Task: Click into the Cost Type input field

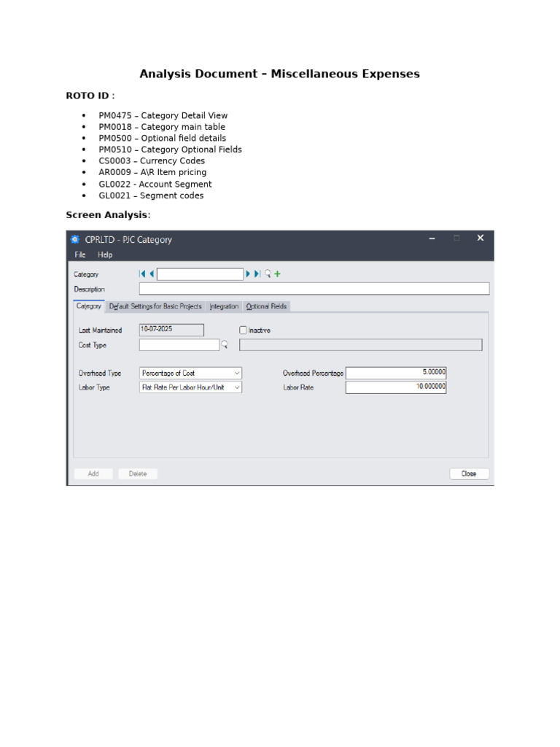Action: point(179,344)
